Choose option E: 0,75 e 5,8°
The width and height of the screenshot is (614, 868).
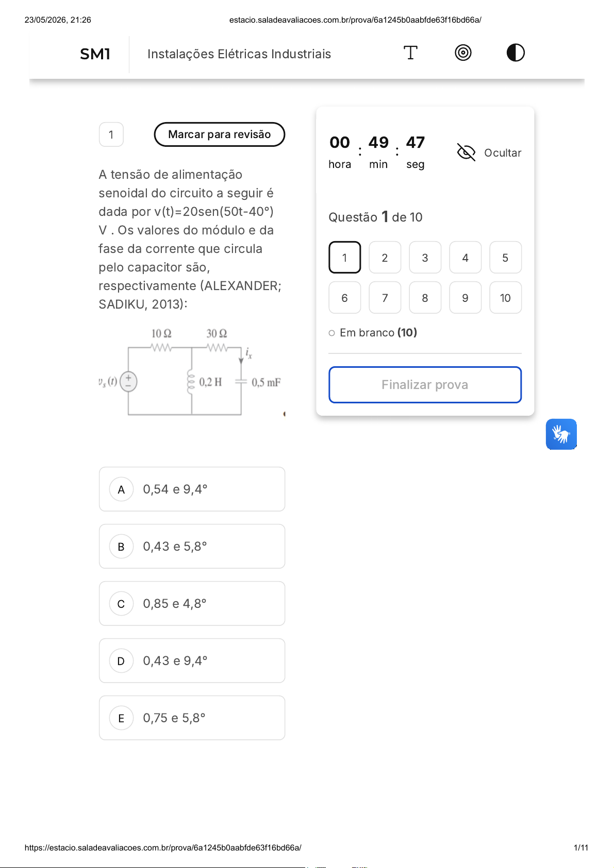192,718
